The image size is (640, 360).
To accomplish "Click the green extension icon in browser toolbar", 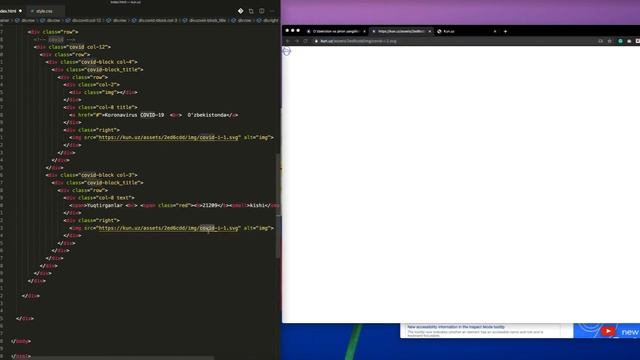I will [x=620, y=41].
